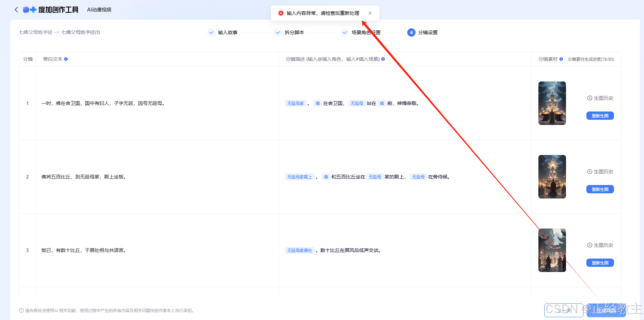Click the 无延母家 scene tag in shot 1
This screenshot has width=644, height=320.
[x=296, y=103]
